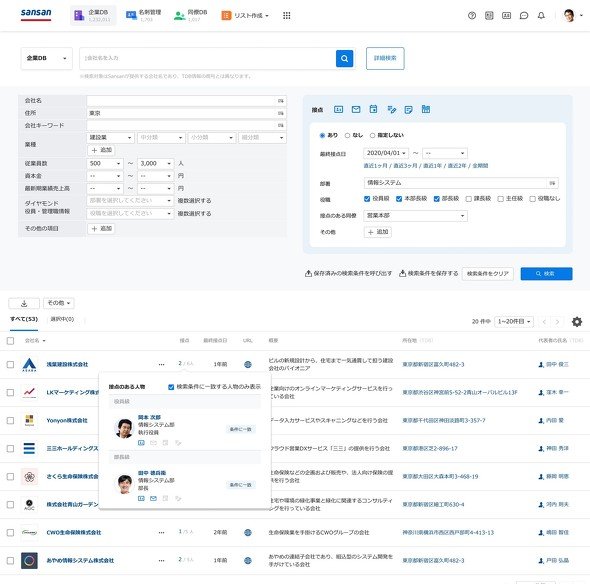The height and width of the screenshot is (584, 590).
Task: Click 保存済みの検索条件を呼び出す link
Action: tap(348, 274)
